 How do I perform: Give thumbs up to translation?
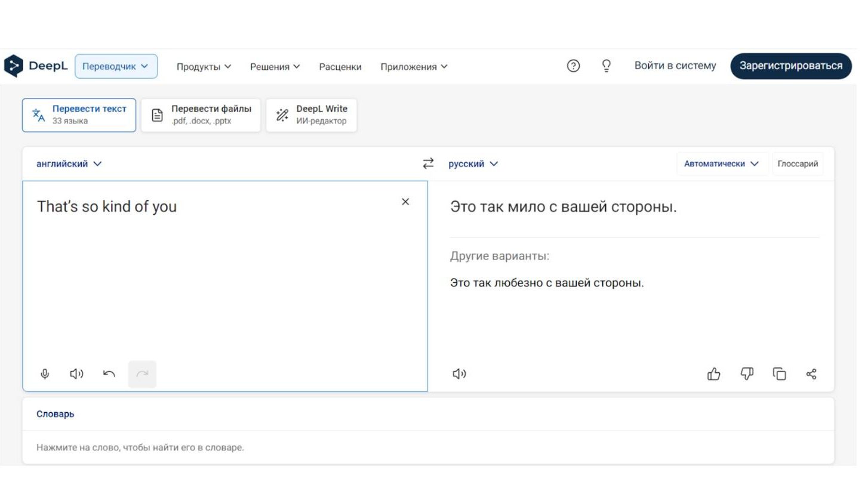click(x=713, y=374)
